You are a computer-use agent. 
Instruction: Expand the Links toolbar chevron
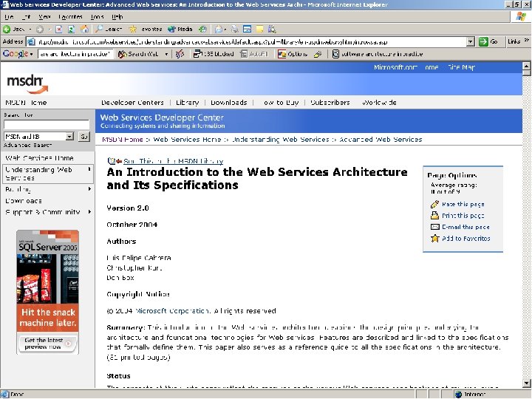coord(527,41)
